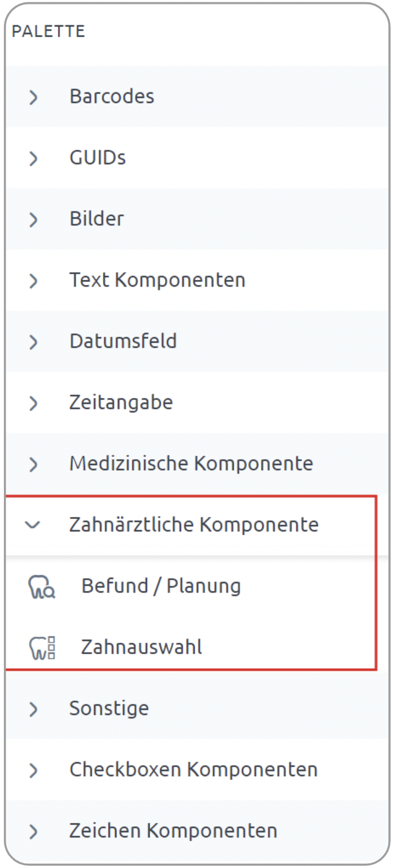Viewport: 394px width, 868px height.
Task: Click the Checkboxen Komponenten label
Action: (x=193, y=770)
